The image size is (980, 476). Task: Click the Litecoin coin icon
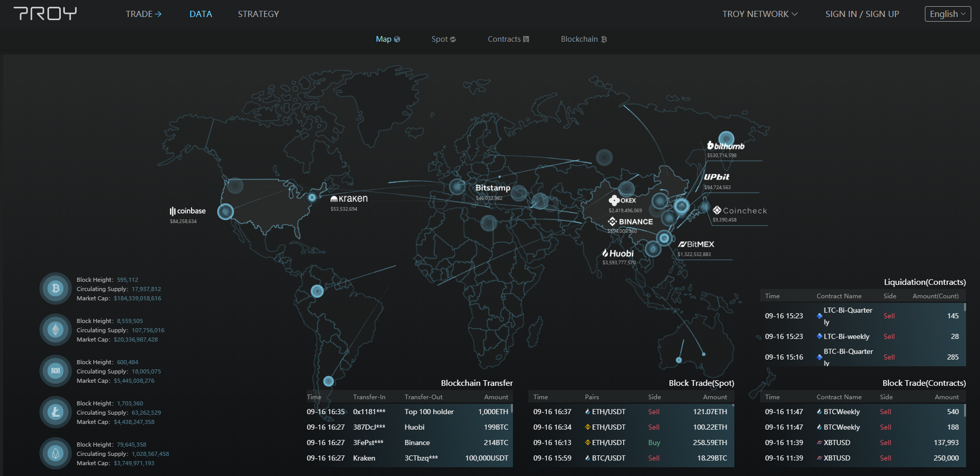coord(56,412)
